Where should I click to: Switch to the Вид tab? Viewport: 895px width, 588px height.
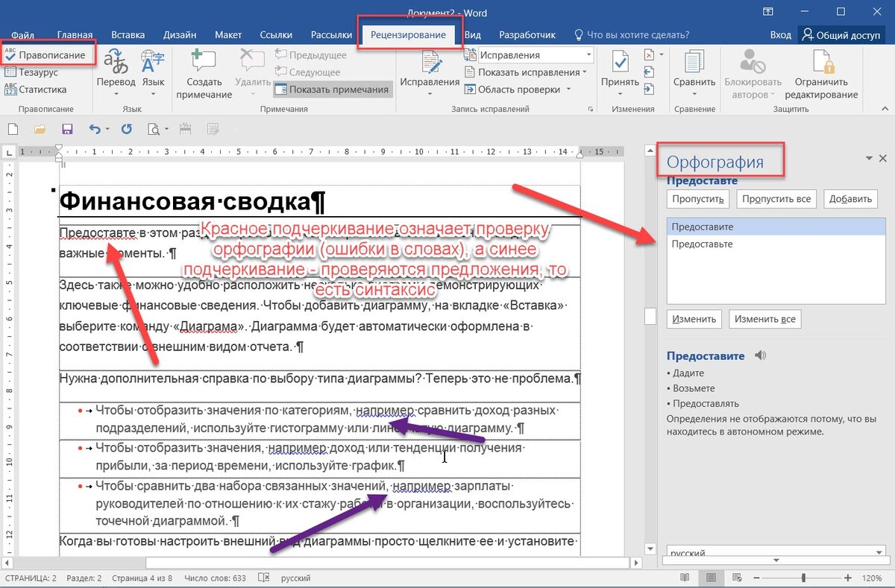pos(472,35)
